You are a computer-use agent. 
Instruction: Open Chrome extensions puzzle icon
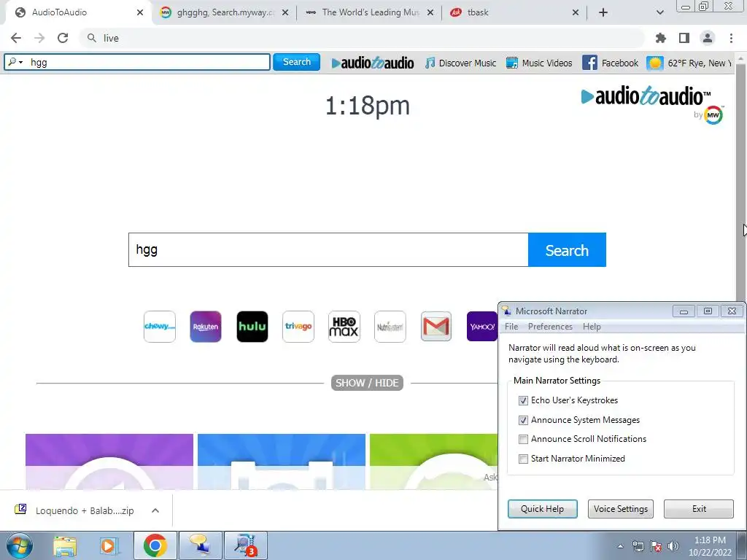point(660,38)
